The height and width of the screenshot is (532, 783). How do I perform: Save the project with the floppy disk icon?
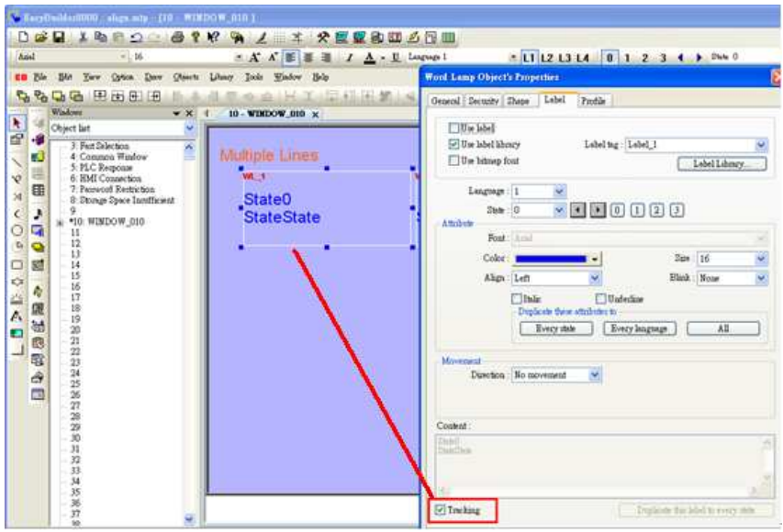[59, 37]
